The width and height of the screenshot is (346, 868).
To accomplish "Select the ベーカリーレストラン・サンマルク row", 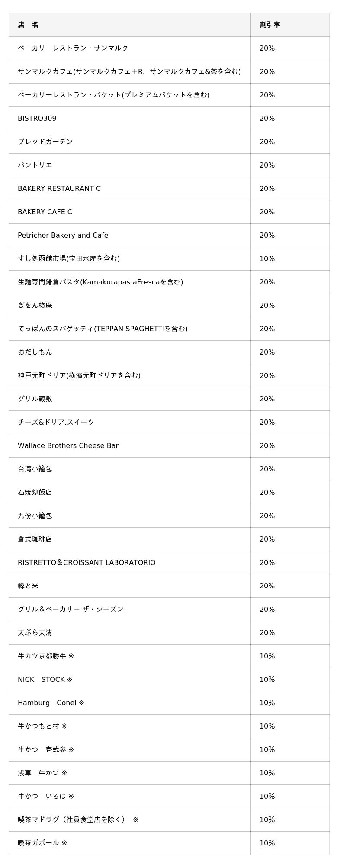I will pyautogui.click(x=169, y=48).
